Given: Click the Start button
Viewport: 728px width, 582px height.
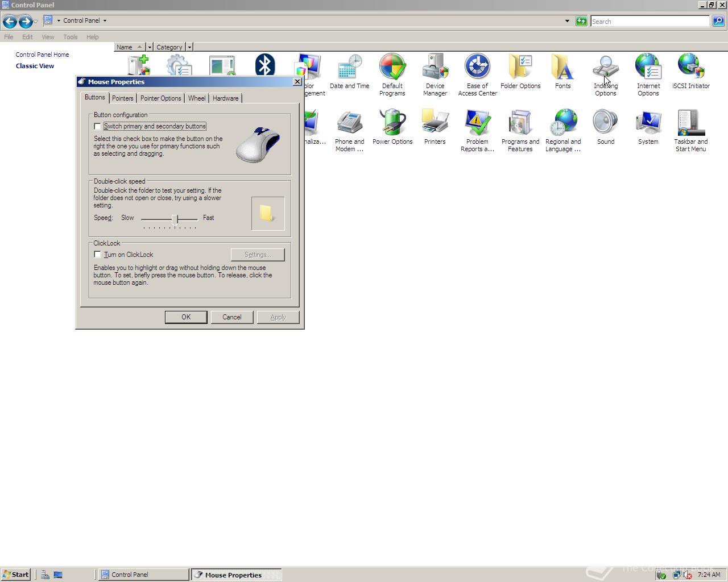Looking at the screenshot, I should click(15, 575).
